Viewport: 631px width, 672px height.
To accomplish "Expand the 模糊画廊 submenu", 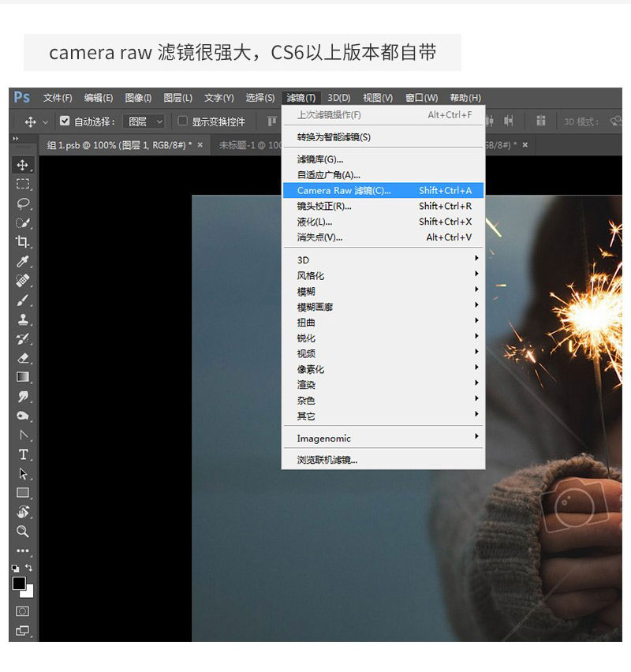I will tap(383, 307).
